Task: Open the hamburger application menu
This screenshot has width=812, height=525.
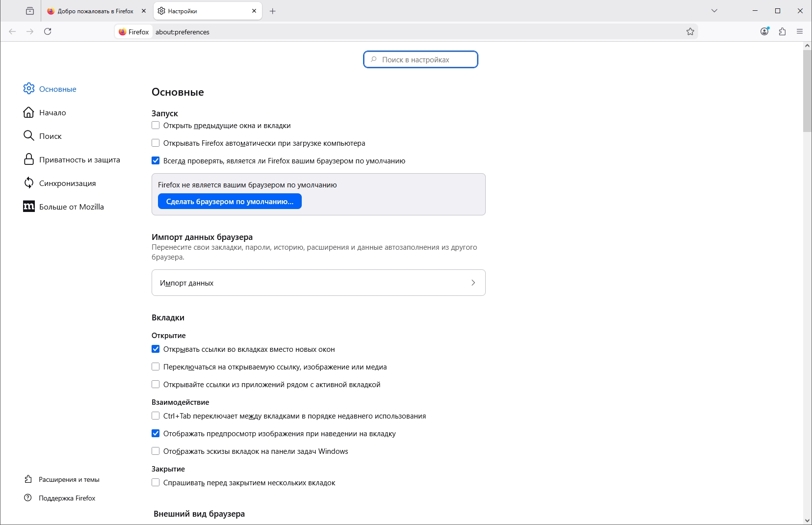Action: pos(800,31)
